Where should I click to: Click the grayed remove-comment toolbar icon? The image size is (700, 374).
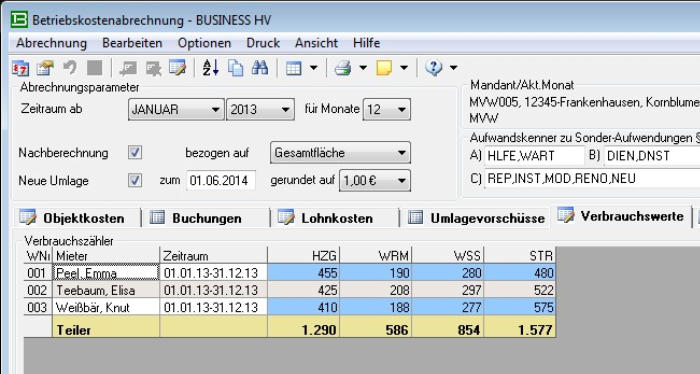[153, 68]
